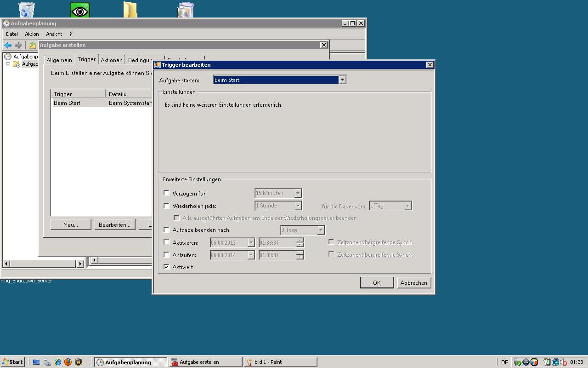Open Internet Explorer from quick launch
This screenshot has height=368, width=588.
pos(58,362)
